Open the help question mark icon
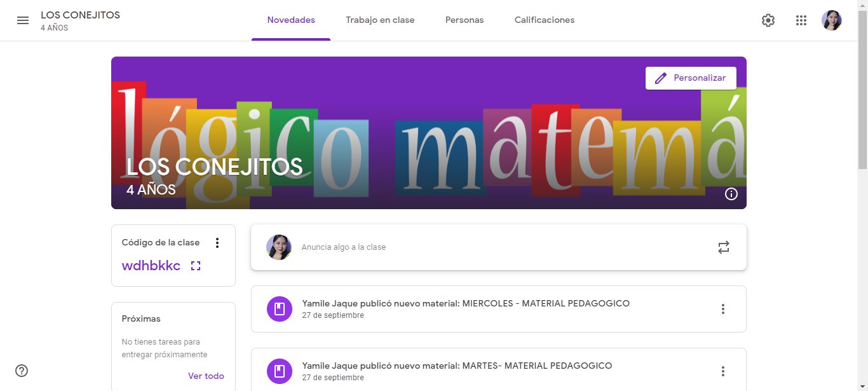This screenshot has width=868, height=391. [22, 371]
